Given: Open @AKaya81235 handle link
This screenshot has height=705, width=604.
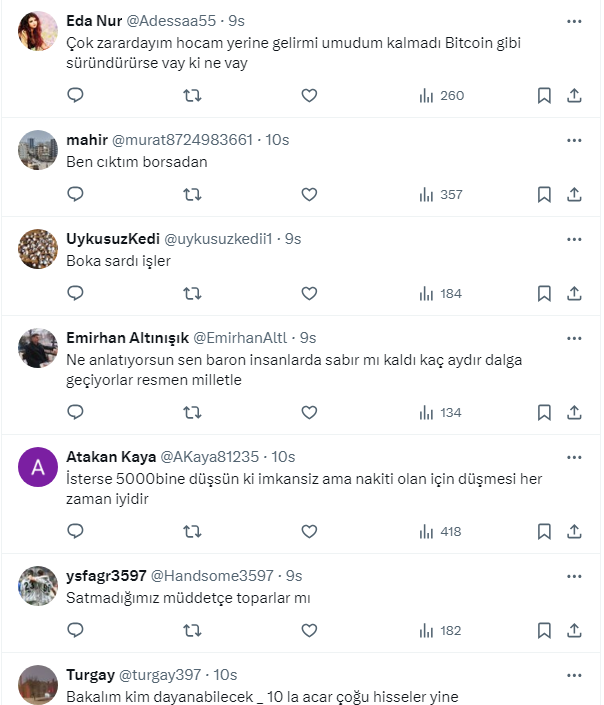Looking at the screenshot, I should pos(209,457).
